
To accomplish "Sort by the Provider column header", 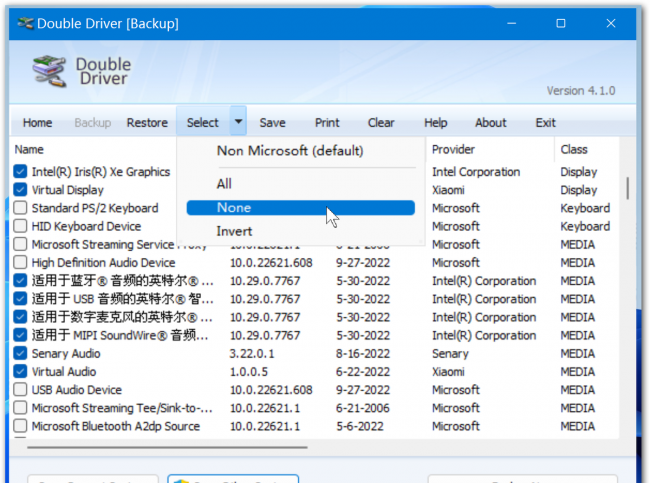I will (x=453, y=149).
